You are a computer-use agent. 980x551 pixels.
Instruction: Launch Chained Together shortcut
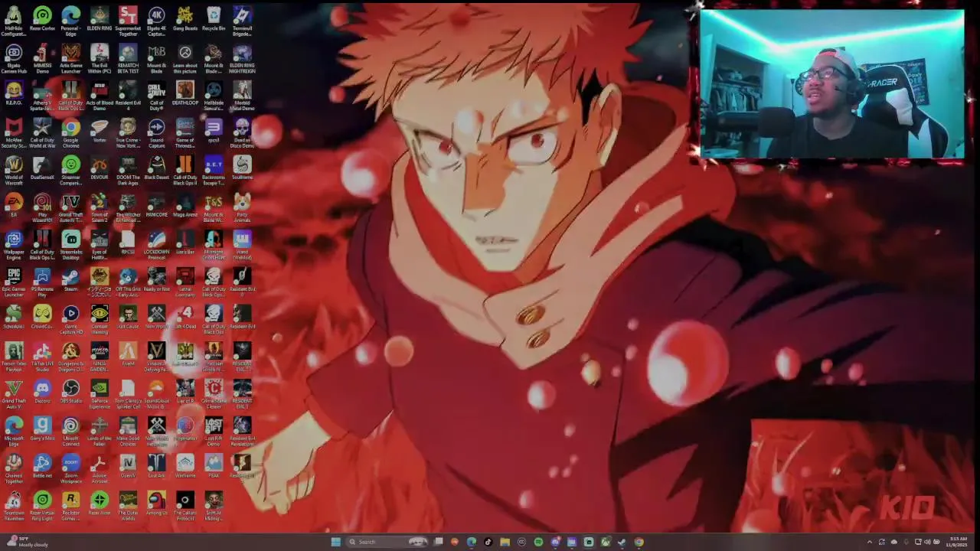(x=14, y=470)
